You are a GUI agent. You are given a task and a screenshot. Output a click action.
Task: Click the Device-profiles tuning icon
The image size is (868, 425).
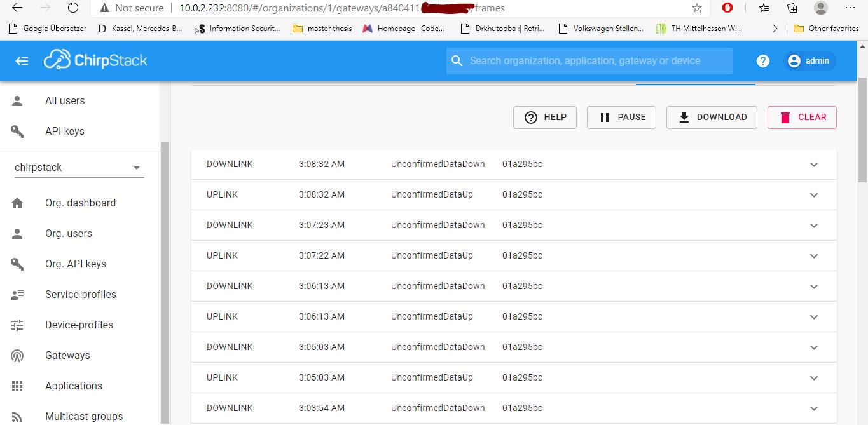17,325
